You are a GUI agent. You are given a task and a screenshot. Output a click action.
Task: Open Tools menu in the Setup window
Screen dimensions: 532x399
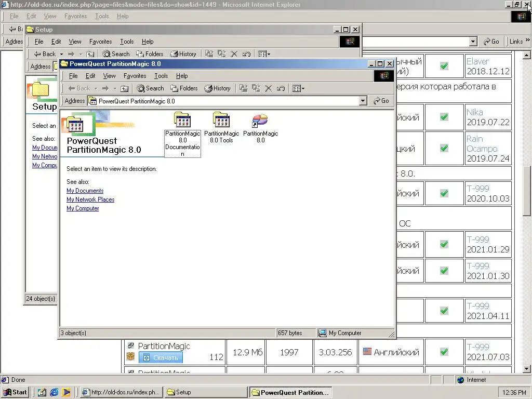point(127,42)
